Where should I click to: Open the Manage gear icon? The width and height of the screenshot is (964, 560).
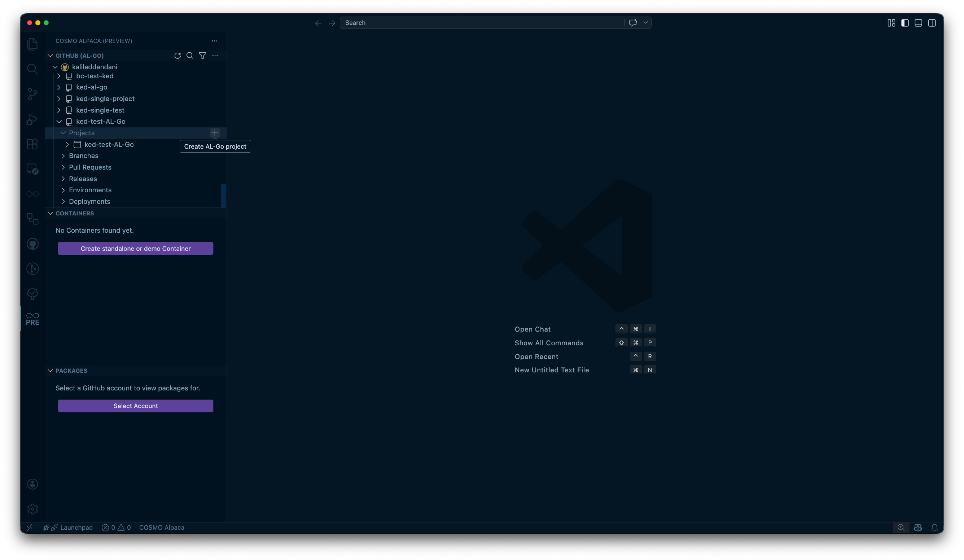click(x=32, y=509)
